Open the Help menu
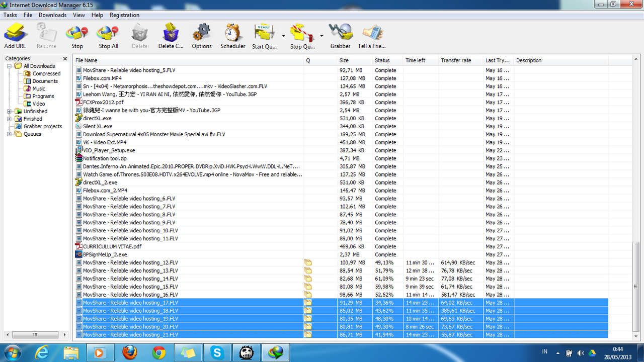This screenshot has width=644, height=362. pos(97,15)
